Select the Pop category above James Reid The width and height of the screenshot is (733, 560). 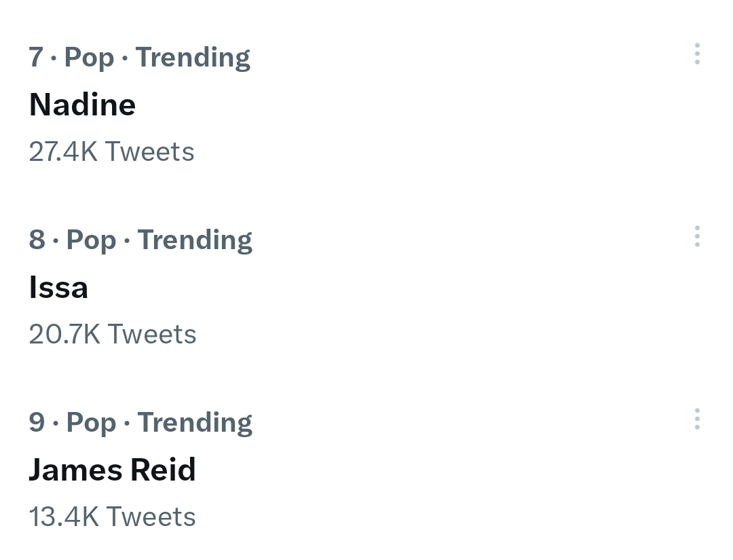[x=91, y=424]
